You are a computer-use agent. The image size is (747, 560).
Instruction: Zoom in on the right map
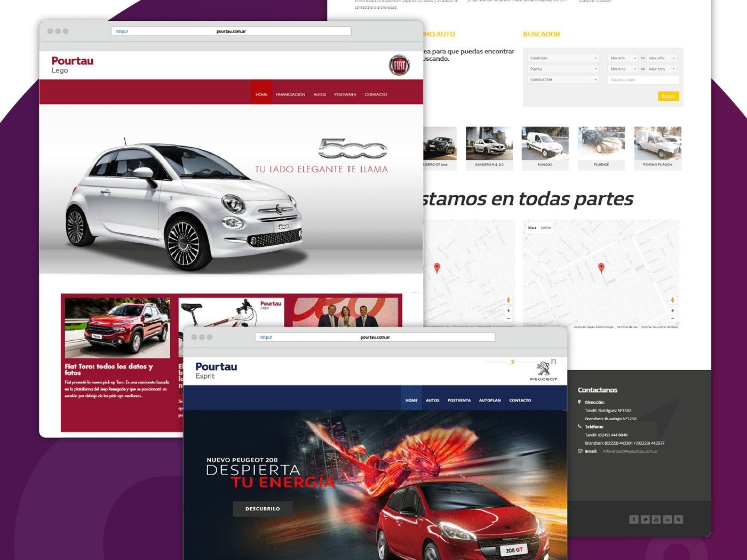tap(672, 310)
